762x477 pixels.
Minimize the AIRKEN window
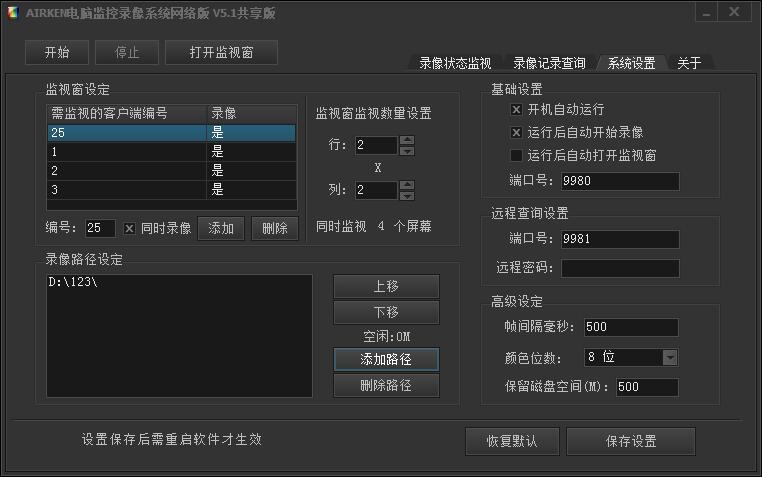(x=707, y=12)
